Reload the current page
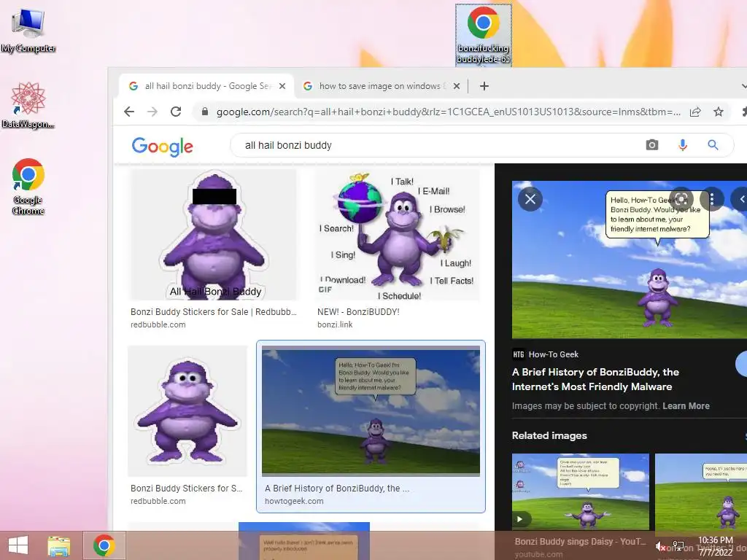 (x=176, y=112)
